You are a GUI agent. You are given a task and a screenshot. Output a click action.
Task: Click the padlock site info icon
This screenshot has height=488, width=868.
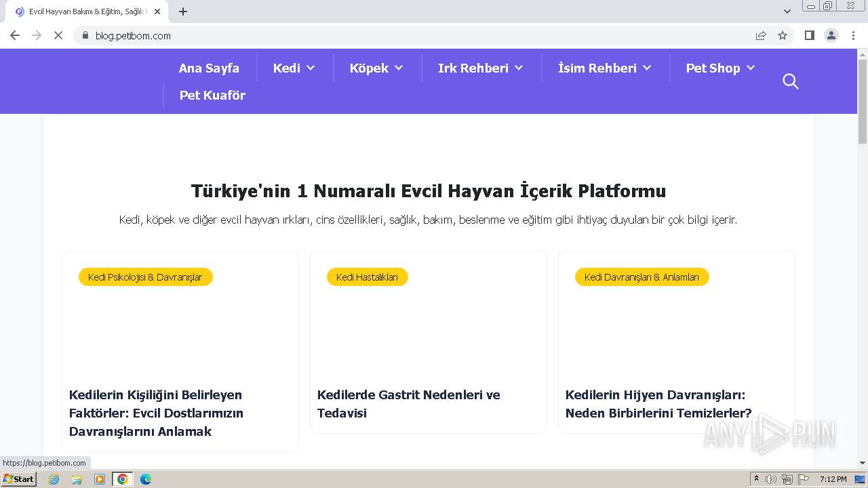[85, 35]
